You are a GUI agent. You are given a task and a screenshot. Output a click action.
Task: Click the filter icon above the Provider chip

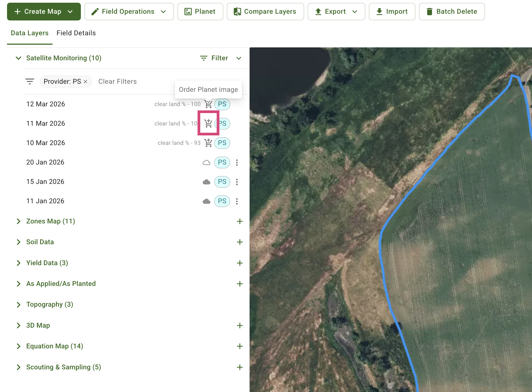click(30, 81)
